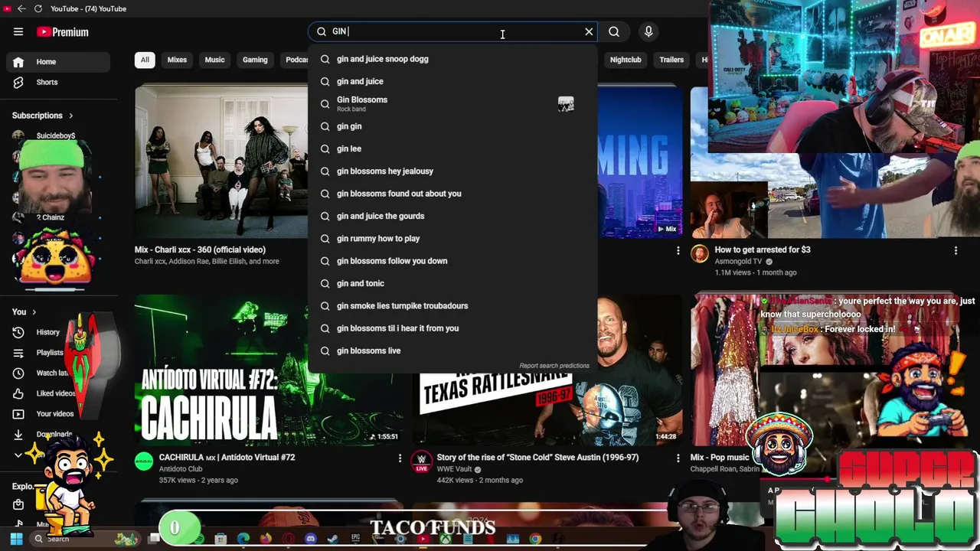This screenshot has width=980, height=551.
Task: Choose suggestion gin and tonic
Action: click(x=452, y=283)
